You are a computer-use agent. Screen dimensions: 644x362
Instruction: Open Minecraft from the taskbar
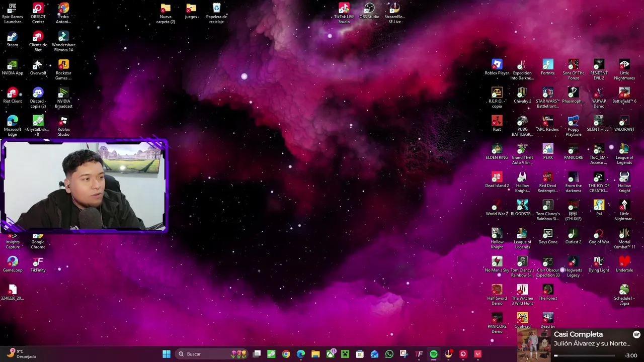pyautogui.click(x=345, y=354)
